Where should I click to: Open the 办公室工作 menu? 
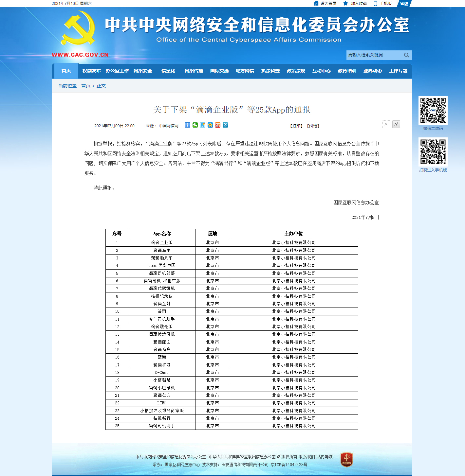[x=117, y=71]
